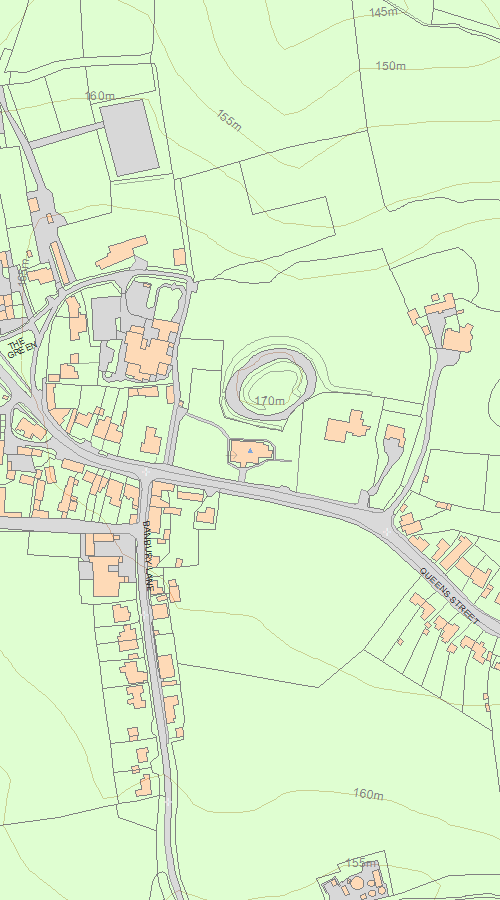
Task: Click the 160m contour label in the southern field
Action: [368, 794]
